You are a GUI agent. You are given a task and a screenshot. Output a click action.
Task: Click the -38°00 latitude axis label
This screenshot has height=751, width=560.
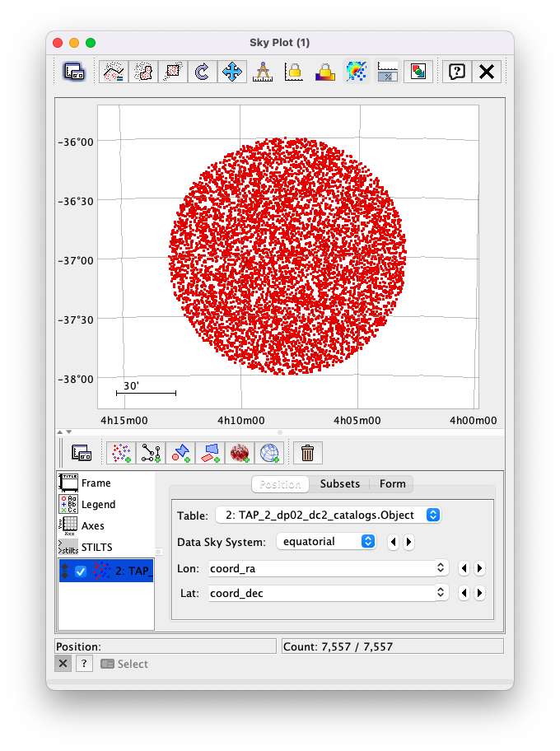coord(76,380)
